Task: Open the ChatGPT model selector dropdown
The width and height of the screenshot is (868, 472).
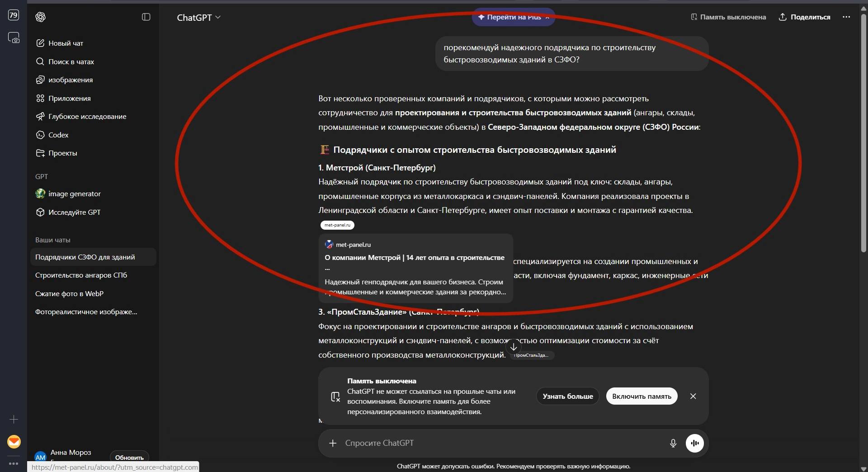Action: click(x=198, y=17)
